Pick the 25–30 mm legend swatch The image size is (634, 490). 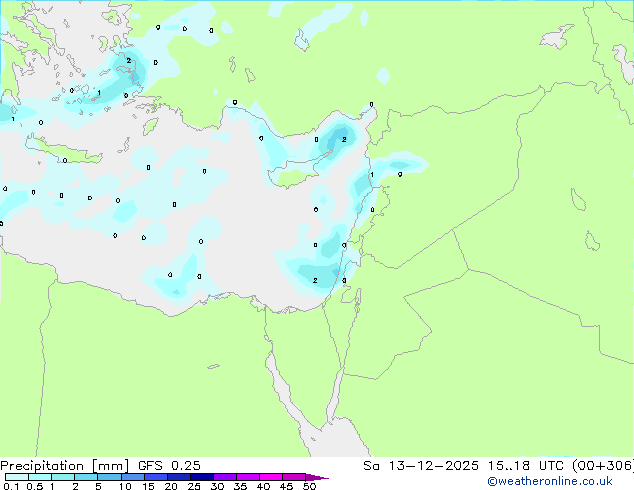(x=202, y=477)
